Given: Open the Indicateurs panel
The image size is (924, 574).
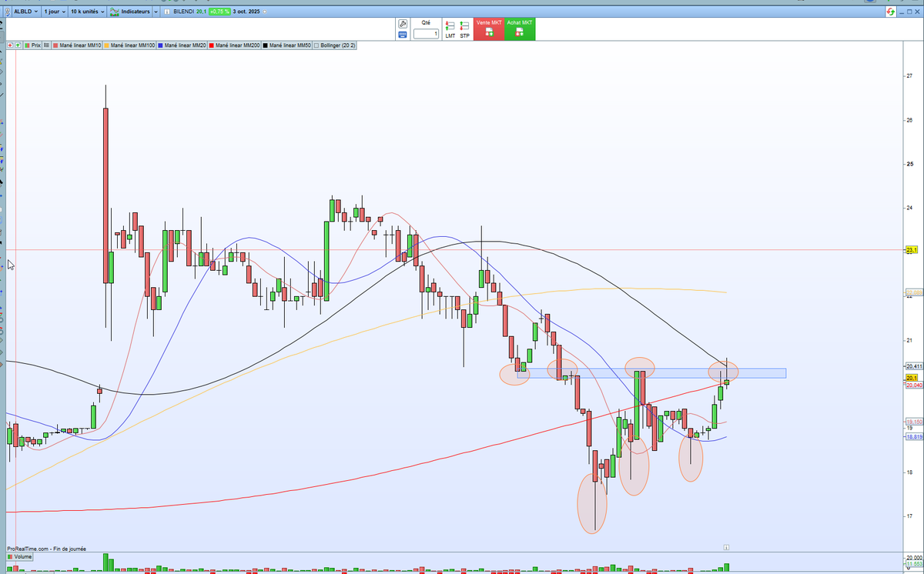Looking at the screenshot, I should pyautogui.click(x=129, y=12).
